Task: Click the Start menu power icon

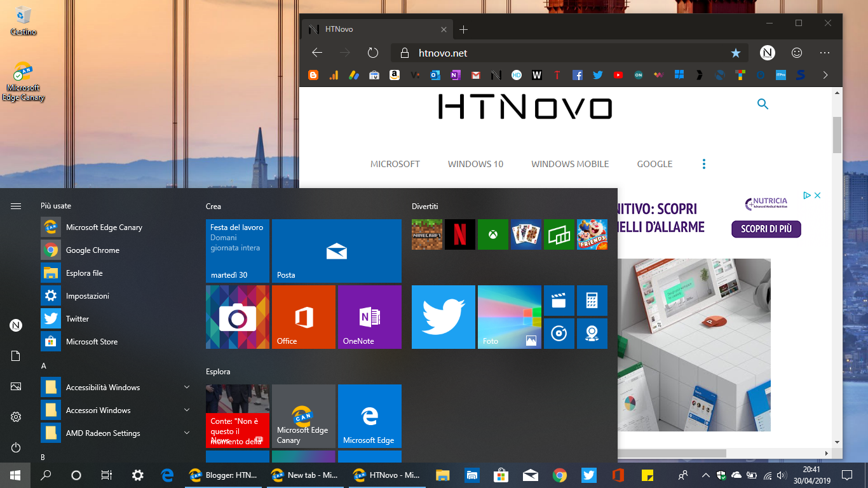Action: coord(16,447)
